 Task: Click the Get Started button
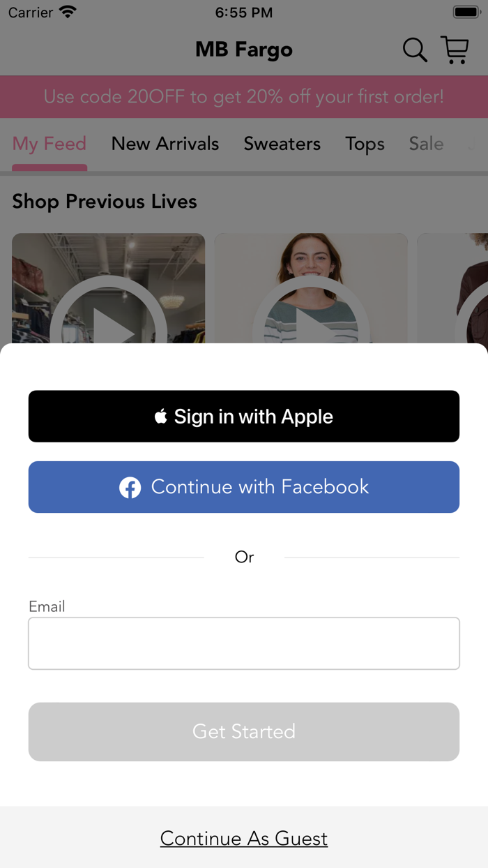pos(244,732)
